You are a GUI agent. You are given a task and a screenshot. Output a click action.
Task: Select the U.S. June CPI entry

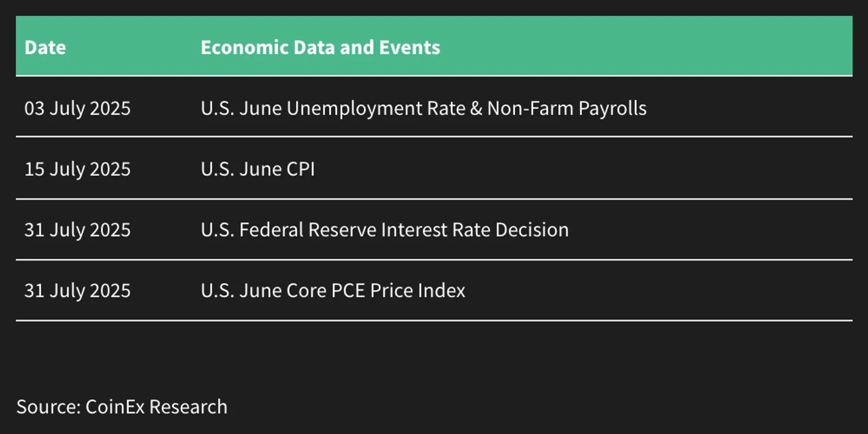(x=258, y=169)
